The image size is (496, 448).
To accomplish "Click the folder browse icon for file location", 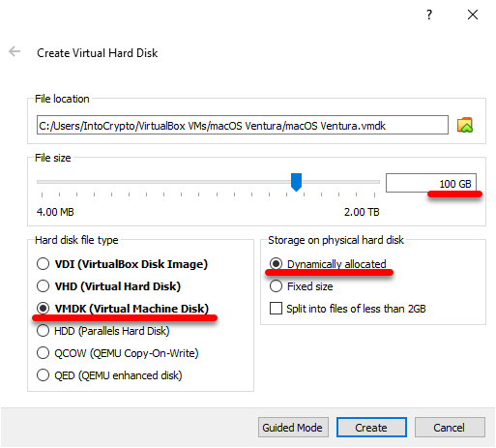I will (x=464, y=125).
